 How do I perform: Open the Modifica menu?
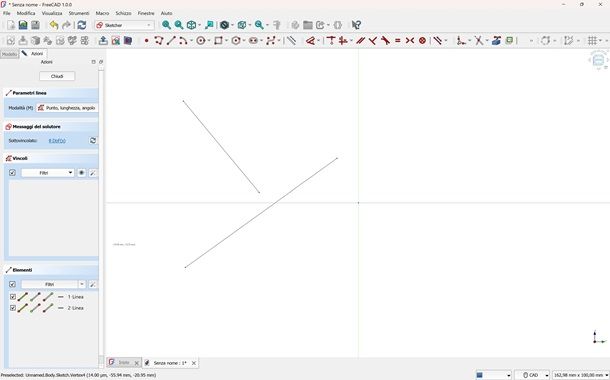pos(26,13)
